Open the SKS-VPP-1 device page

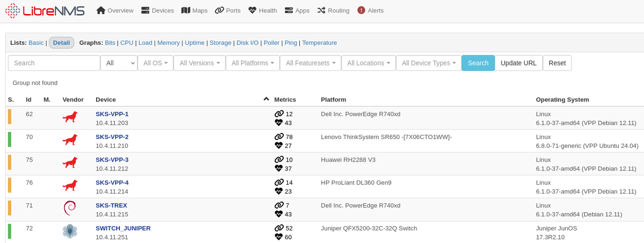pos(112,114)
